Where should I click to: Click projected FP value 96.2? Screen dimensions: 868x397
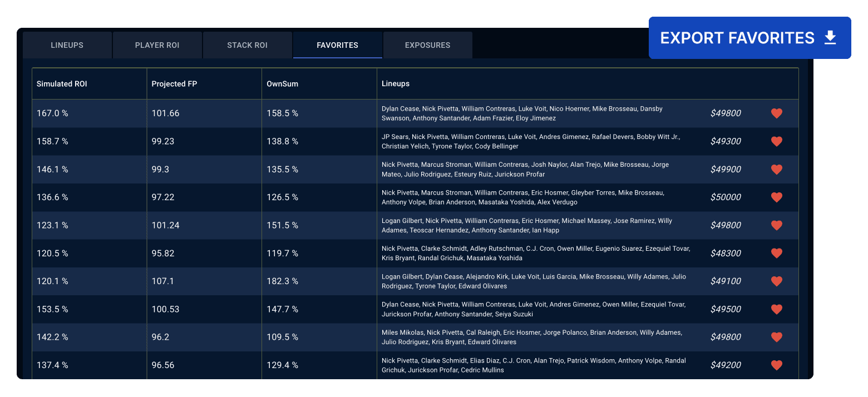[x=160, y=337]
